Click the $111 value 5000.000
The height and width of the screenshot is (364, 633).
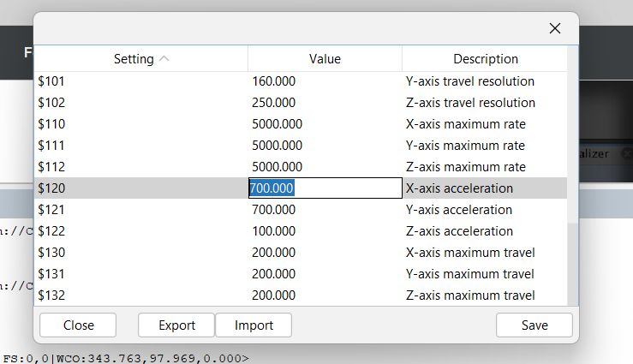(277, 146)
